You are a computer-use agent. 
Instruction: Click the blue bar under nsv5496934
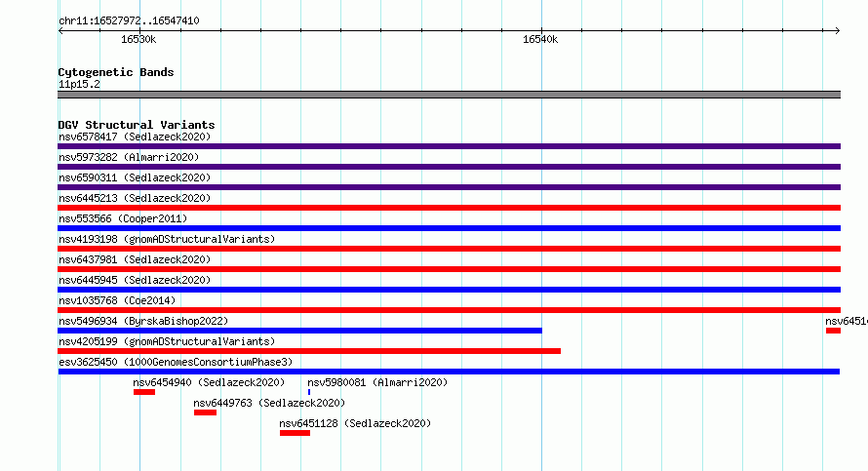(299, 331)
